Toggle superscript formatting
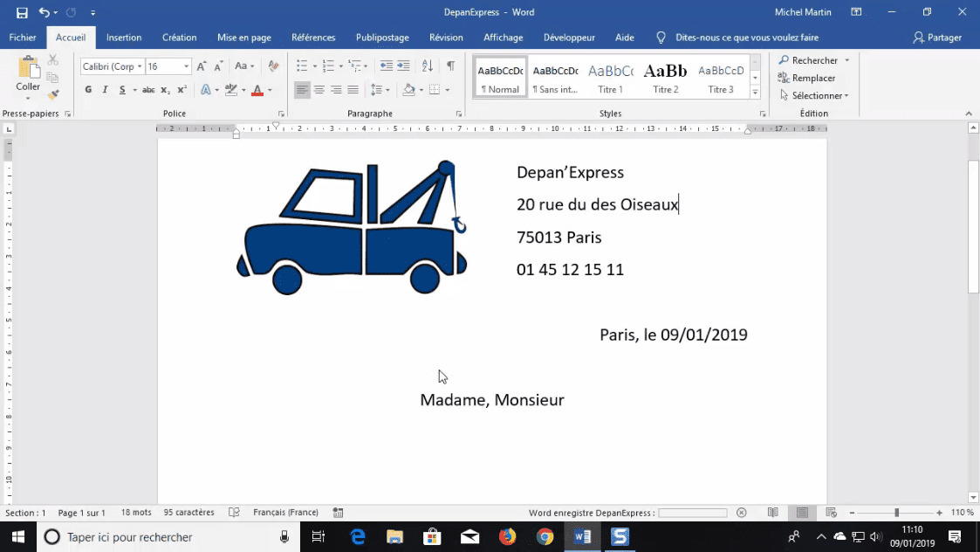This screenshot has width=980, height=552. pos(182,90)
